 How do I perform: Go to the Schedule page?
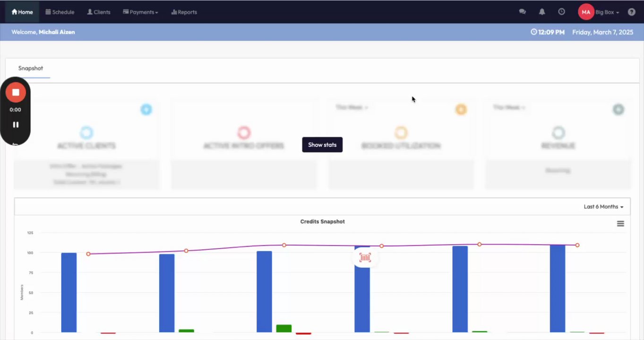[60, 12]
